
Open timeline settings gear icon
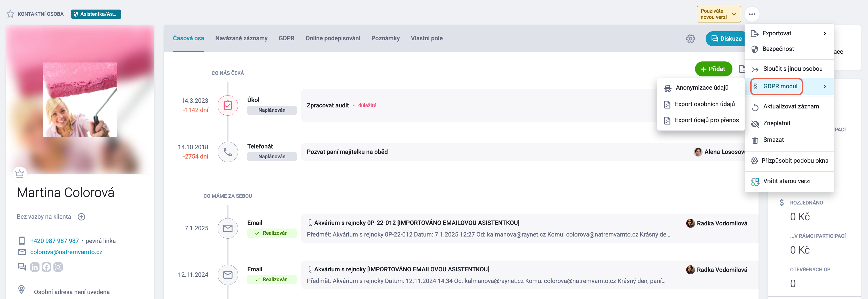click(690, 39)
